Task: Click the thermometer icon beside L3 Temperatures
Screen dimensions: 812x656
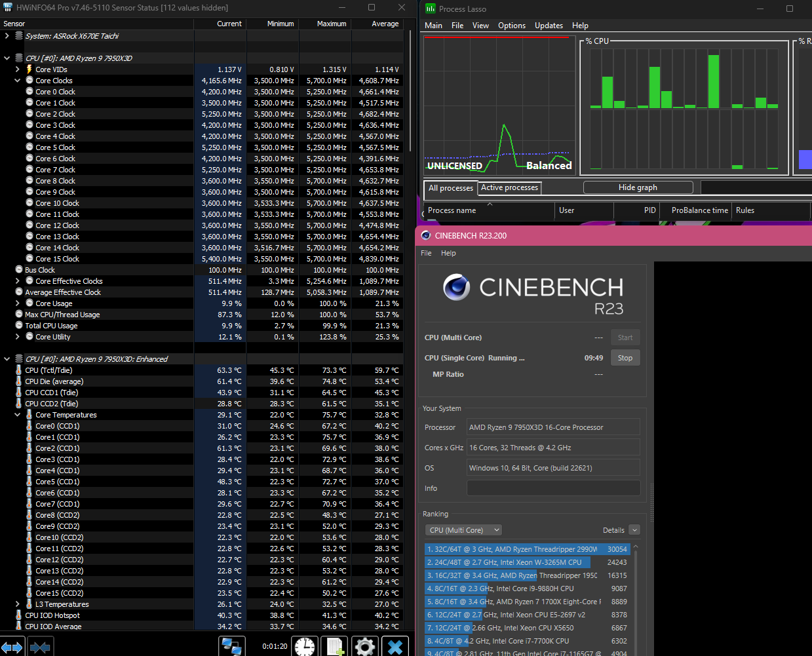Action: 29,604
